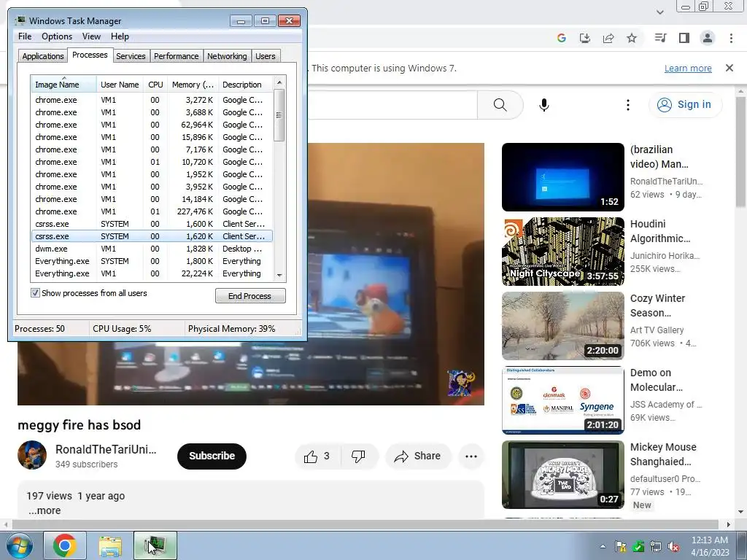Open the Mickey Mouse Shanghaied thumbnail

[x=562, y=475]
